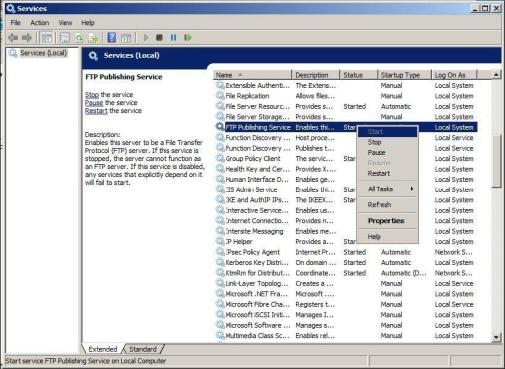Image resolution: width=505 pixels, height=369 pixels.
Task: Click the Stop the service link
Action: [92, 95]
